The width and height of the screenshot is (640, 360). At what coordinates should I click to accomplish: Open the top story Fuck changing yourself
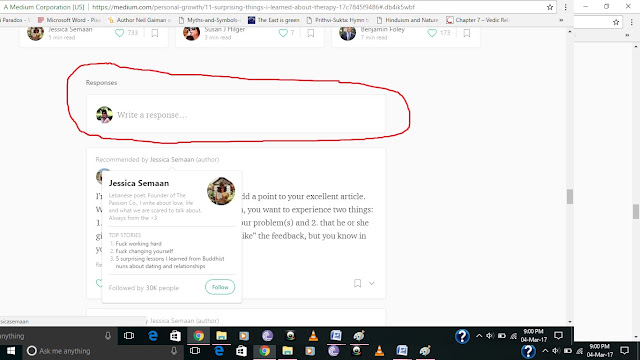144,251
